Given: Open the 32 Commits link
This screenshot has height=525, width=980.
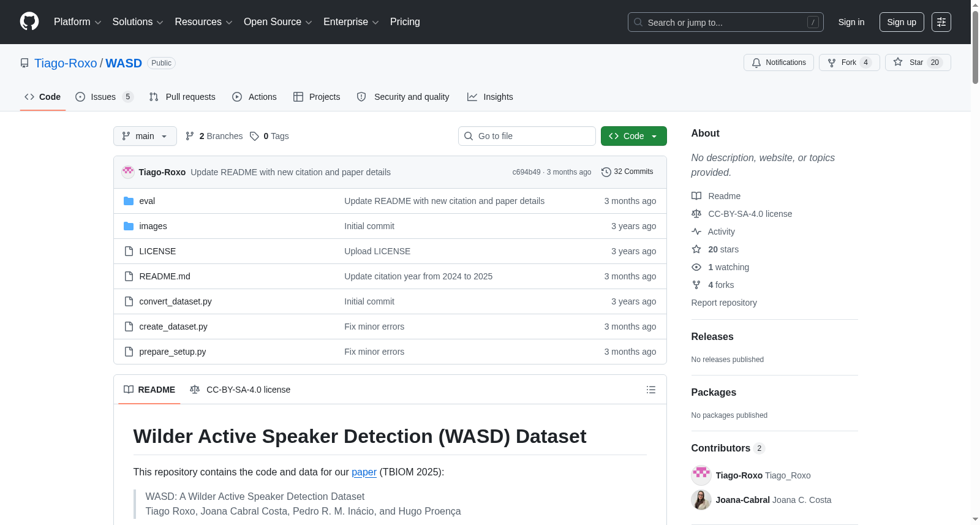Looking at the screenshot, I should pos(627,172).
